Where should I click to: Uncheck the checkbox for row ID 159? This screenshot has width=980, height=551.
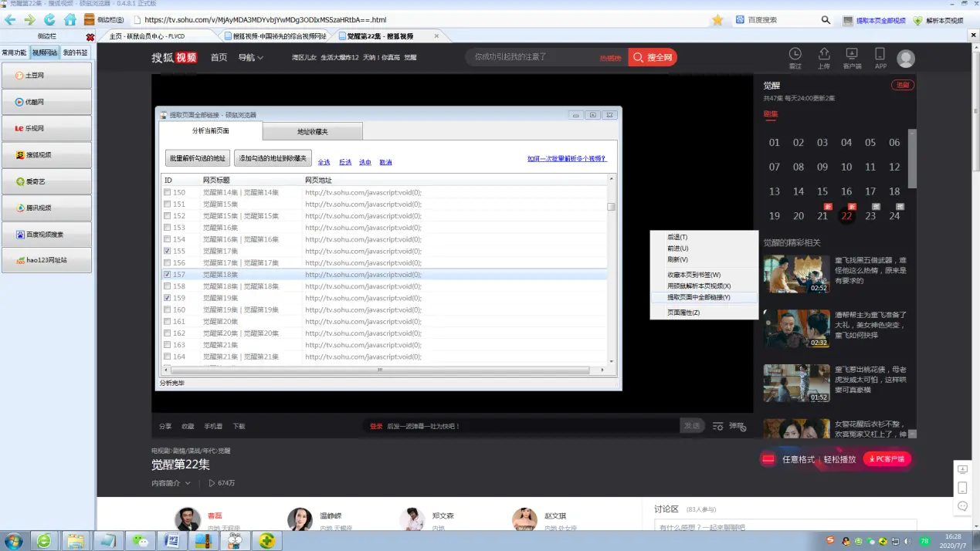(x=168, y=298)
